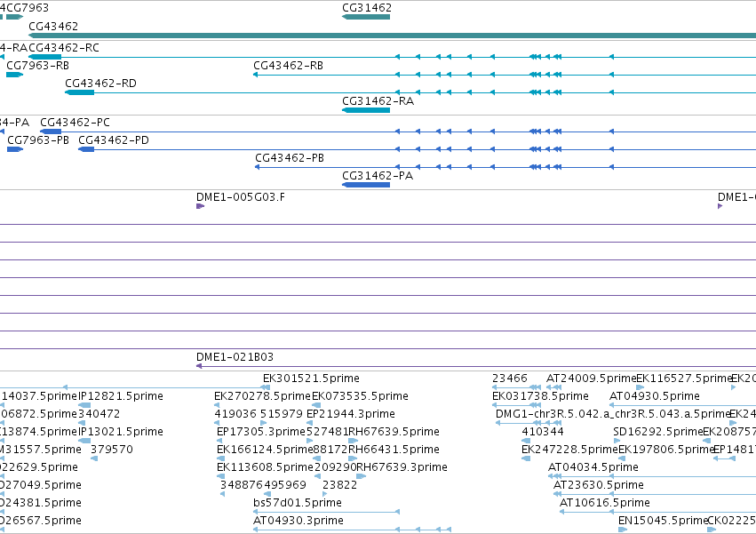756x534 pixels.
Task: Select EST EP17305.3prime
Action: [261, 432]
